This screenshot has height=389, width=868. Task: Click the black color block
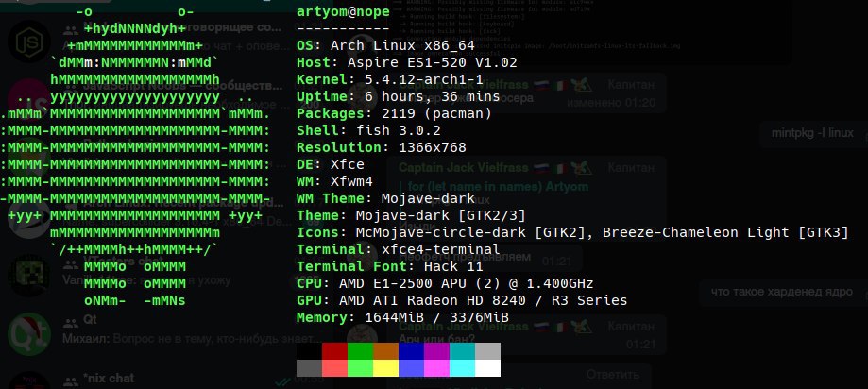tap(309, 351)
